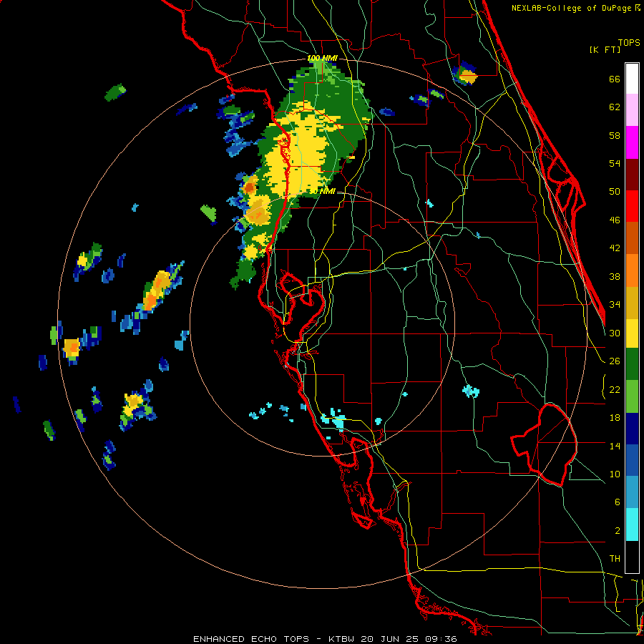Pick the dark maroon swatch between 54 and 50
Screen dimensions: 644x644
coord(632,174)
